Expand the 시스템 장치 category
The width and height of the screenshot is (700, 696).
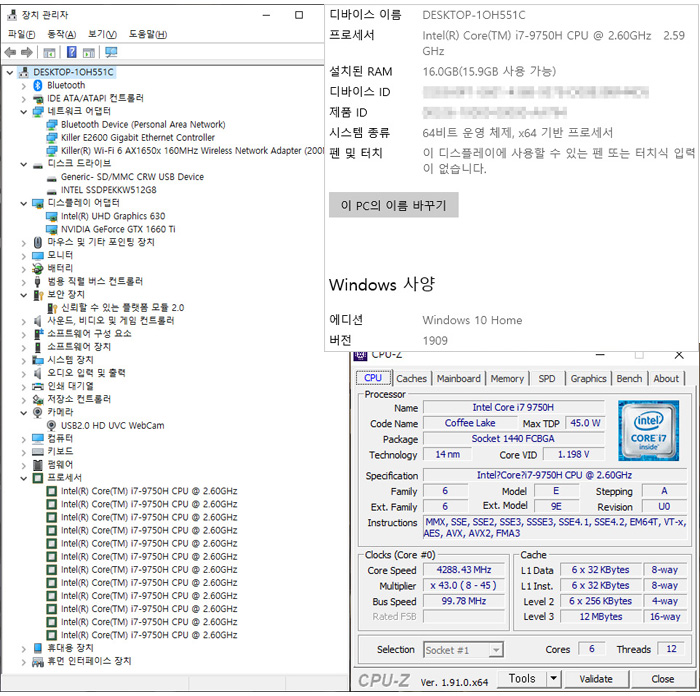click(24, 360)
